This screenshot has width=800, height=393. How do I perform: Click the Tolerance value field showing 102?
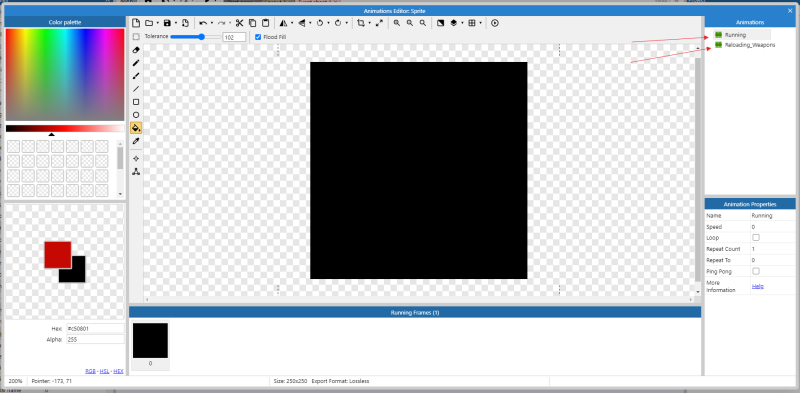[x=235, y=37]
